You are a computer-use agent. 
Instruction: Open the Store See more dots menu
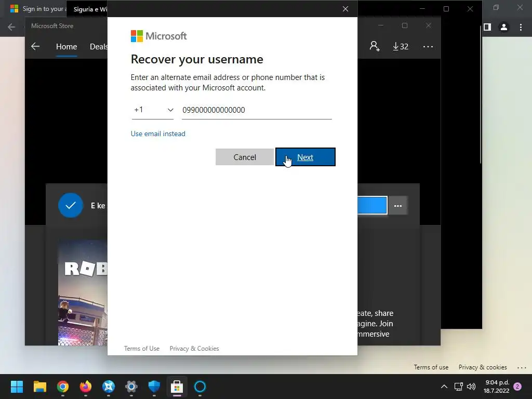pos(428,46)
